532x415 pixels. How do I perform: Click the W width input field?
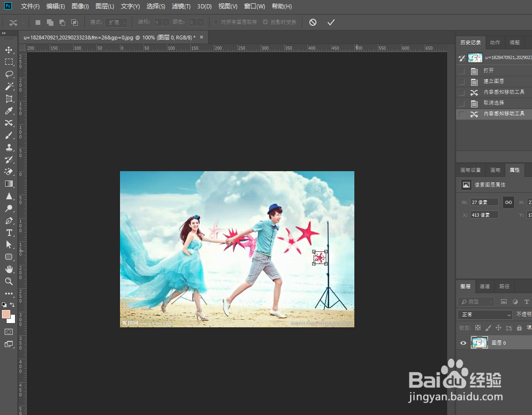click(484, 202)
